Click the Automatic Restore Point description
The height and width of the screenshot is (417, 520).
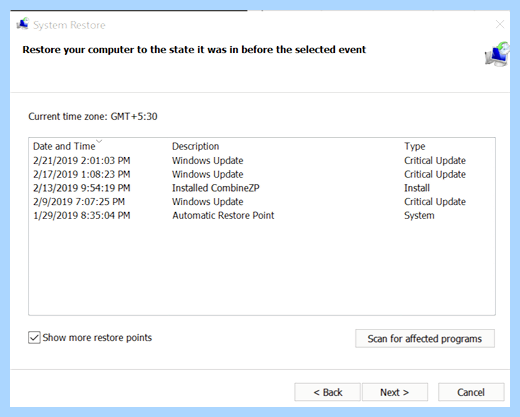coord(223,215)
